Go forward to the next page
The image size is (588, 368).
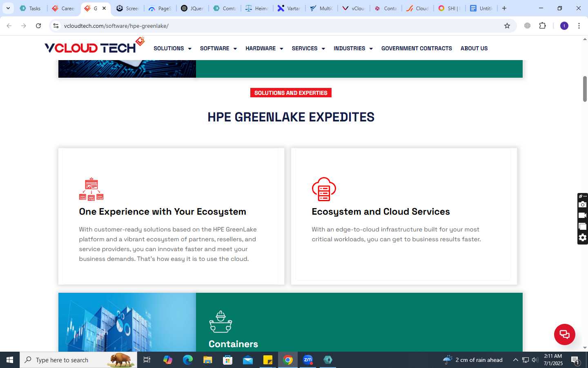pos(24,26)
